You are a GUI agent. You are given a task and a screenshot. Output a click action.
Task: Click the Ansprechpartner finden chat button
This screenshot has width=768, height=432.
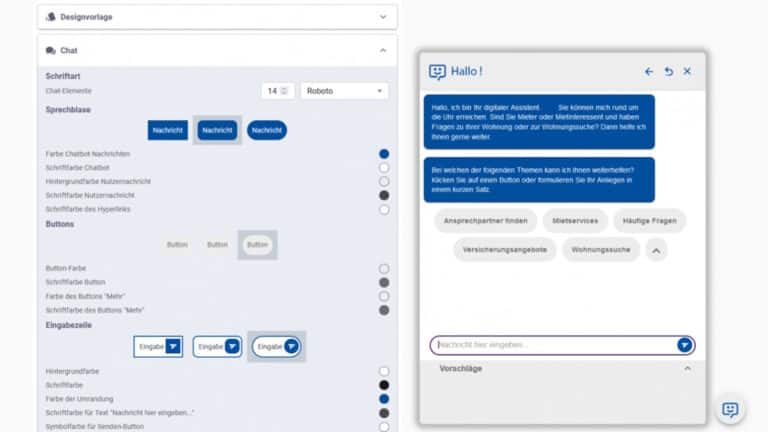(485, 221)
